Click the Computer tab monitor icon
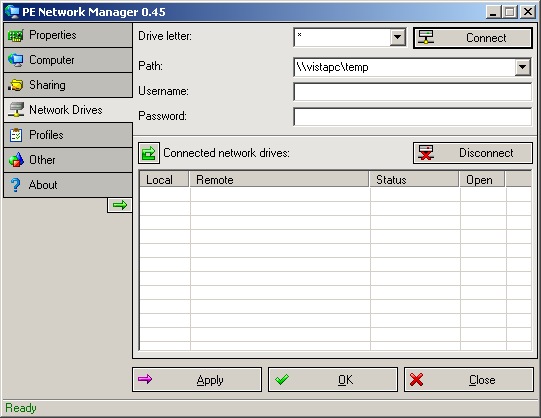Screen dimensions: 541x418 pyautogui.click(x=16, y=60)
